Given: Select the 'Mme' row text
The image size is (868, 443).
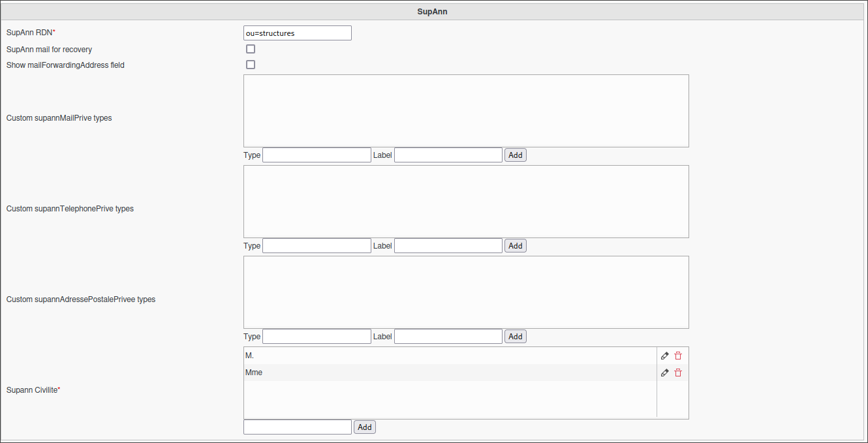Looking at the screenshot, I should 254,373.
